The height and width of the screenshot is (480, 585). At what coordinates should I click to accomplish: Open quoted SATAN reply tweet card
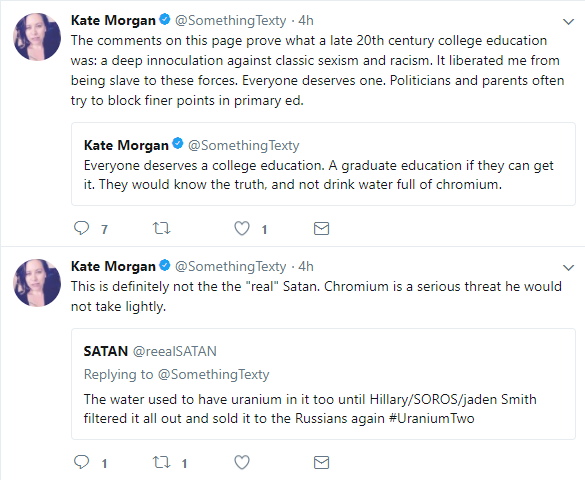pos(323,384)
